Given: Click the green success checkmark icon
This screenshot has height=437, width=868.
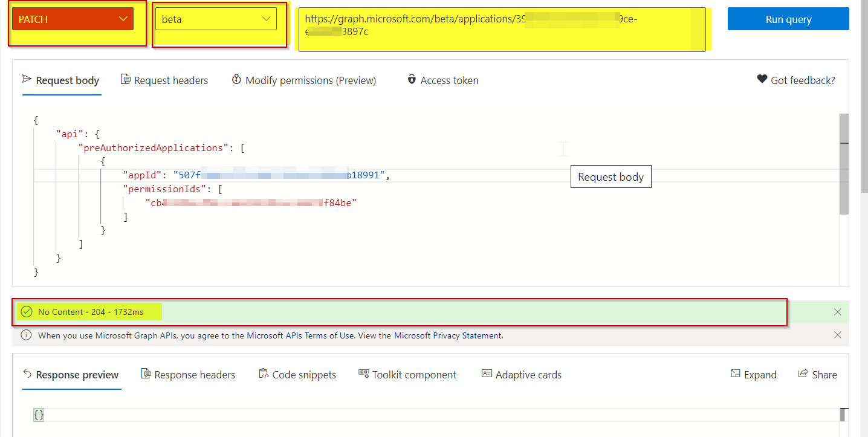Looking at the screenshot, I should (x=26, y=312).
